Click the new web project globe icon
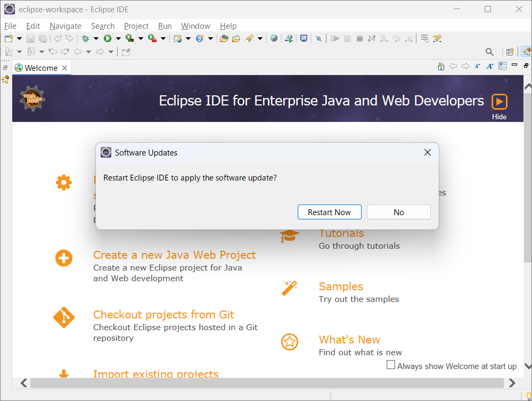Viewport: 532px width, 401px height. (177, 38)
